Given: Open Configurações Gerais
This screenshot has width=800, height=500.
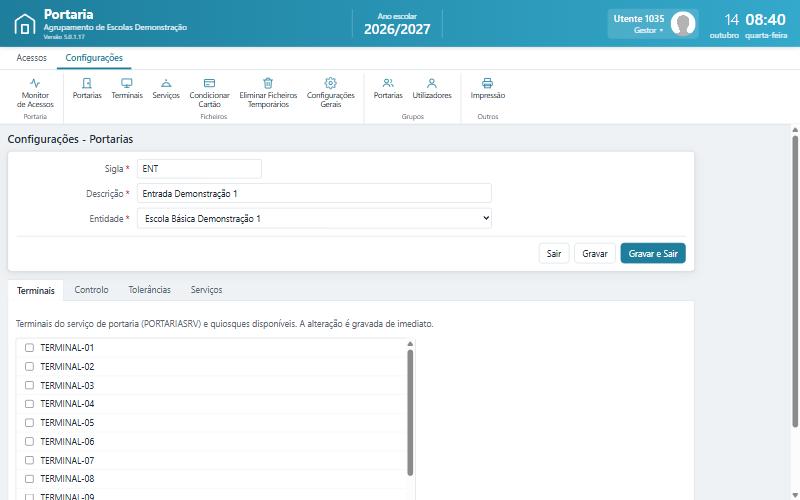Looking at the screenshot, I should coord(331,93).
